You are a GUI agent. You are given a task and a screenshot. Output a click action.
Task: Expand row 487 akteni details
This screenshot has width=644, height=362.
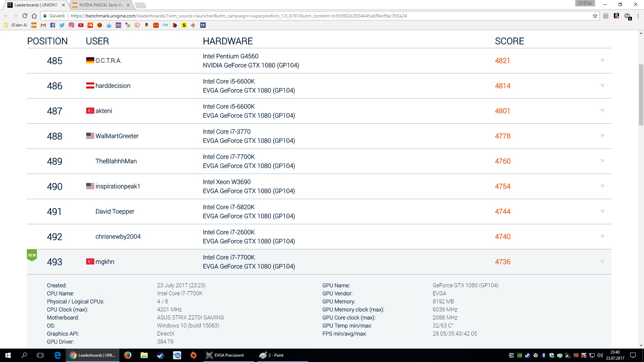602,111
